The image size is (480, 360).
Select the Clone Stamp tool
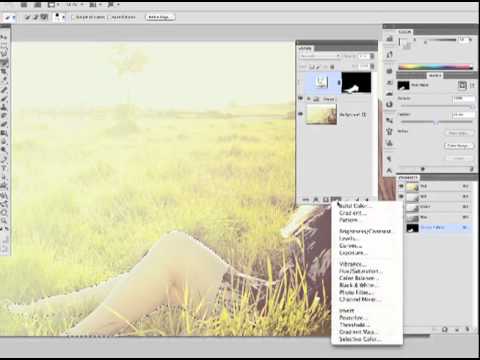4,107
